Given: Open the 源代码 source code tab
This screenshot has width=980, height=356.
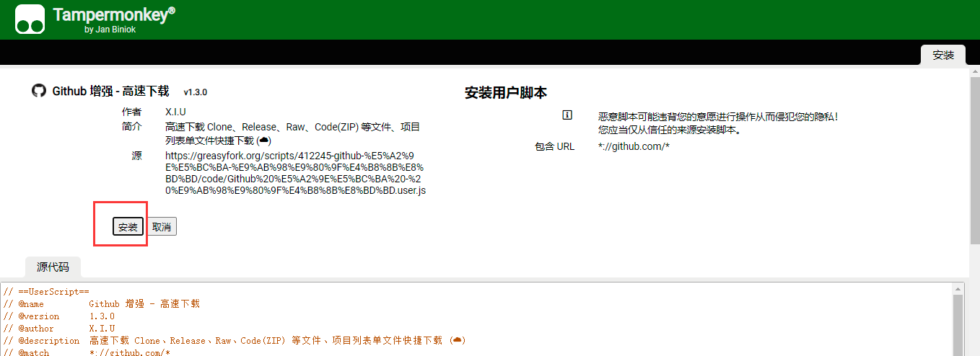Looking at the screenshot, I should 53,267.
